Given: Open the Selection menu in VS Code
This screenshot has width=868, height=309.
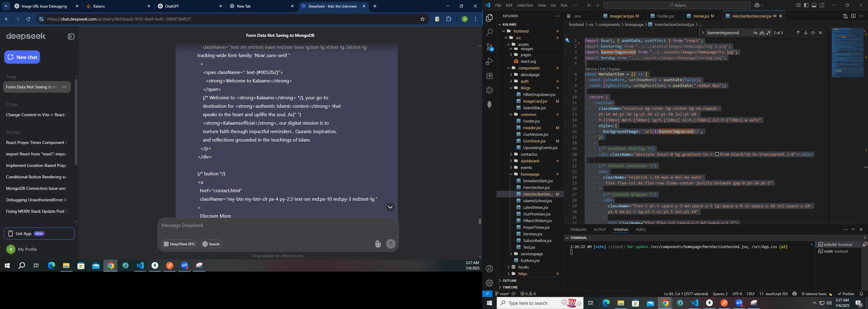Looking at the screenshot, I should tap(525, 5).
